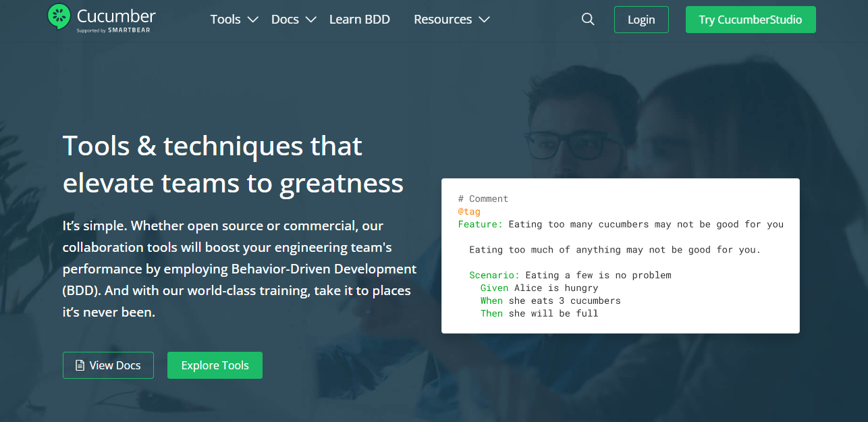Click the Feature keyword in the code sample
This screenshot has height=422, width=868.
[x=480, y=224]
